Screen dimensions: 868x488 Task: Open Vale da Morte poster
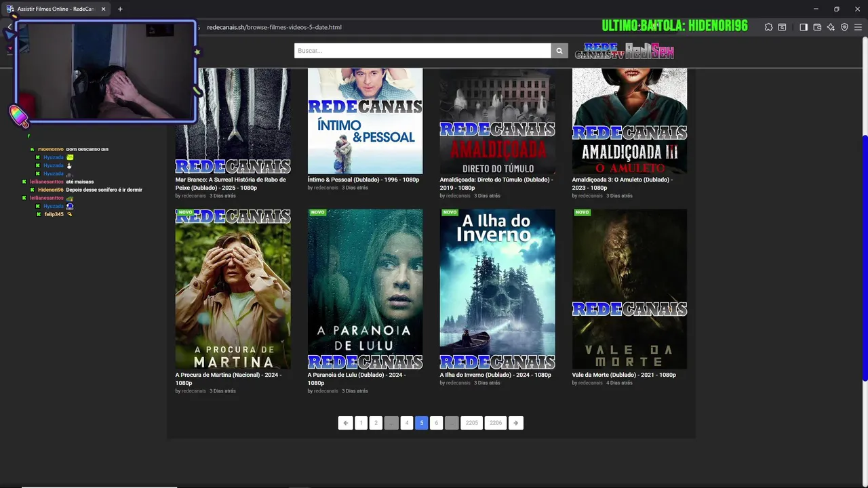(x=629, y=289)
